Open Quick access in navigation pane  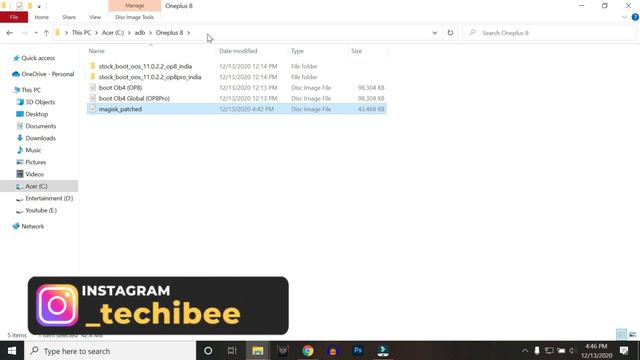tap(38, 58)
